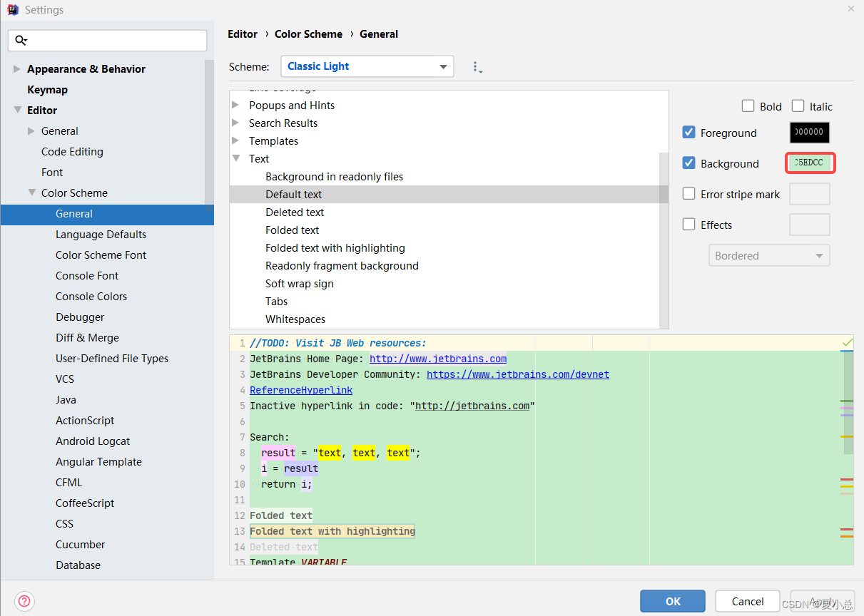Enable the Effects checkbox
The width and height of the screenshot is (864, 616).
(x=688, y=225)
